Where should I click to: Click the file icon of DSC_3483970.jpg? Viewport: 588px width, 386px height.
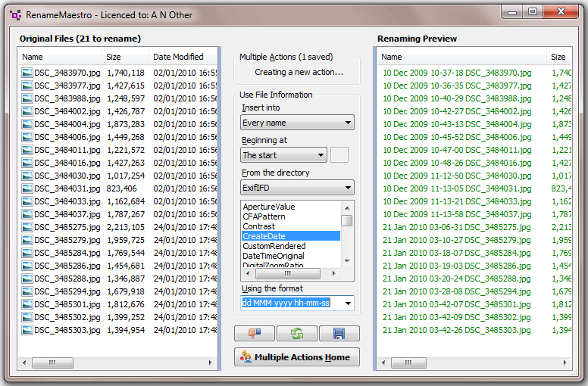27,73
